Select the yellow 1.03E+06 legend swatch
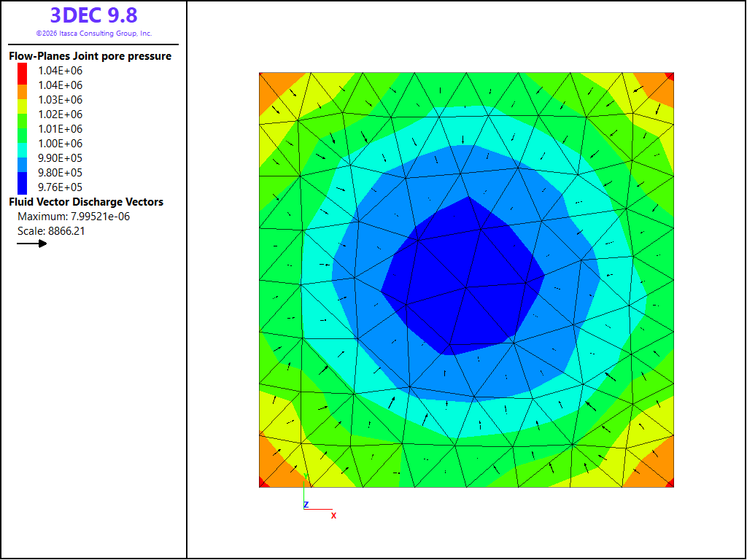The image size is (747, 560). pos(23,106)
